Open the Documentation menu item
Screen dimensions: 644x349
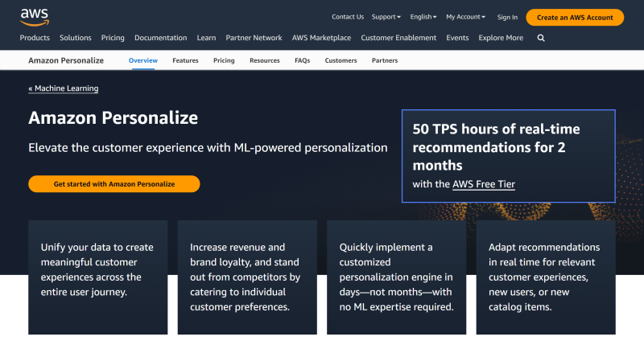[160, 38]
